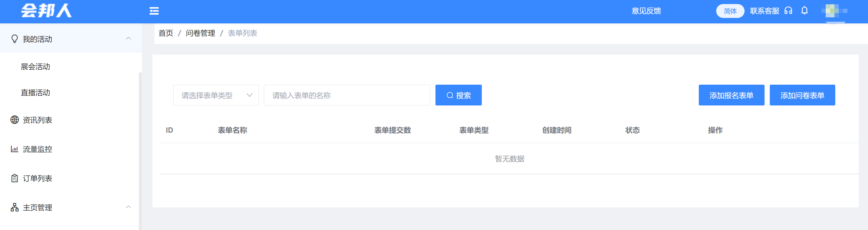Click the lightbulb icon beside 我的活动
This screenshot has width=868, height=230.
pos(14,39)
